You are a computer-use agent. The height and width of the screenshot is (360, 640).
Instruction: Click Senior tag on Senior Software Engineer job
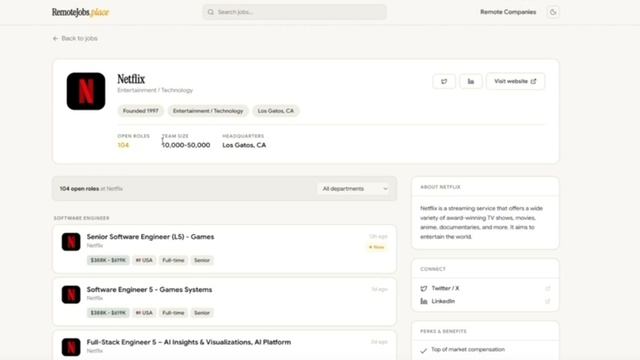point(202,260)
